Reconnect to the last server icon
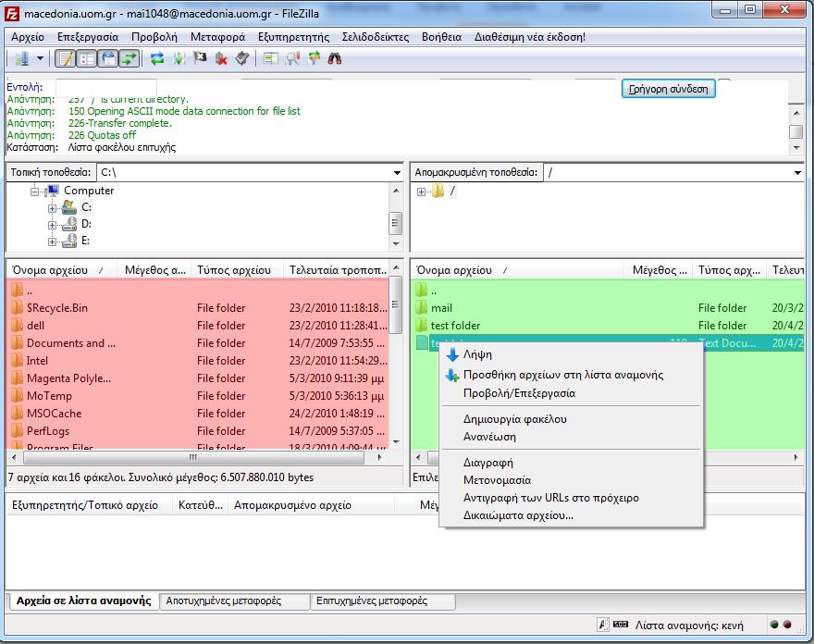This screenshot has width=814, height=644. [x=242, y=58]
